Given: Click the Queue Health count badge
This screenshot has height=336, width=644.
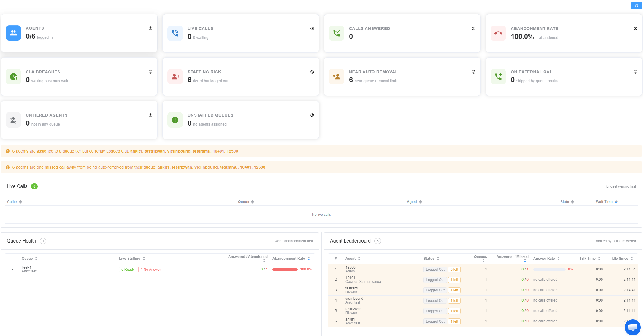Looking at the screenshot, I should 43,241.
